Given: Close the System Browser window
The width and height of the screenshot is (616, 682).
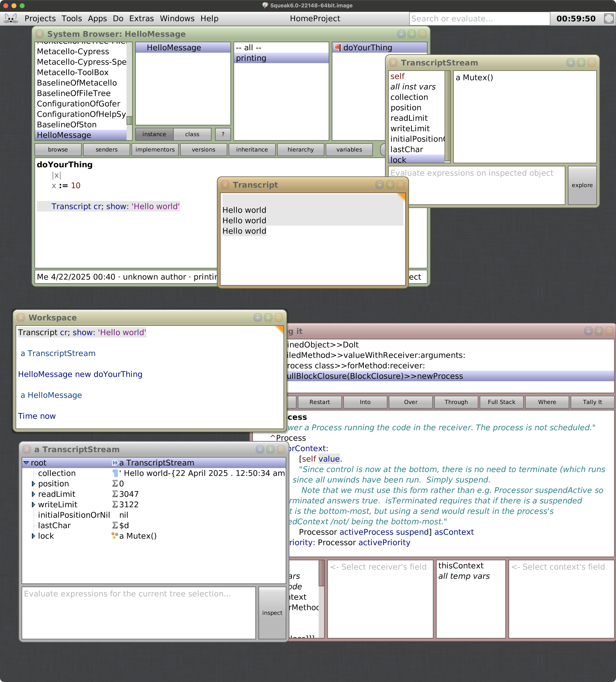Looking at the screenshot, I should (40, 34).
